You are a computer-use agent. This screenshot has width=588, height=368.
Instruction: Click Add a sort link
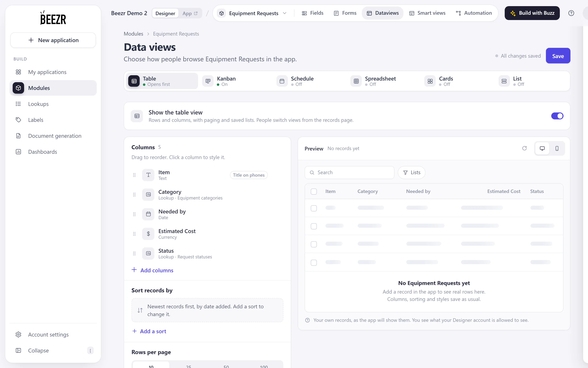(x=149, y=331)
